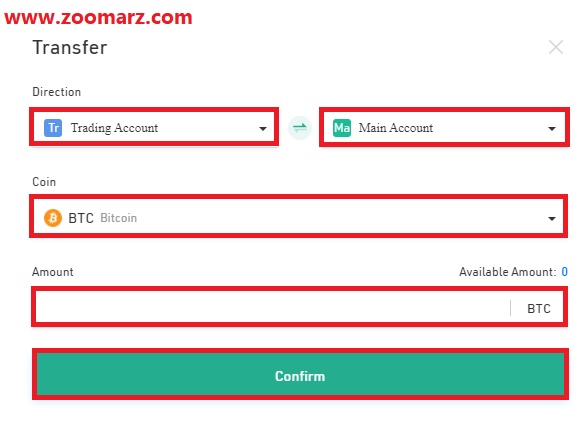
Task: Expand the Main Account dropdown arrow
Action: pos(552,129)
